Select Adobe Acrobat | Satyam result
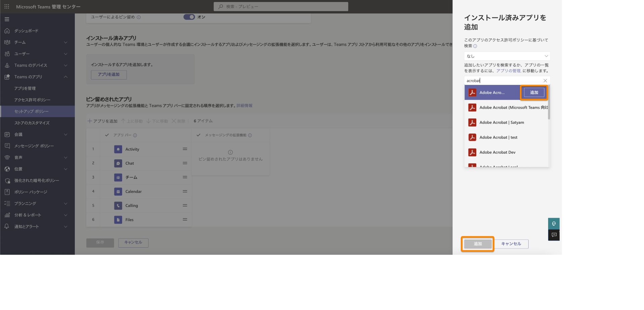 click(x=506, y=122)
